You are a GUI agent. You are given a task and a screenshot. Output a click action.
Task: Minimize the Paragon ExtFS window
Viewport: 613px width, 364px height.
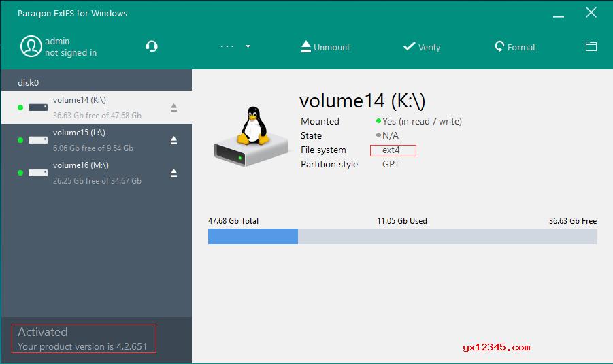[559, 16]
